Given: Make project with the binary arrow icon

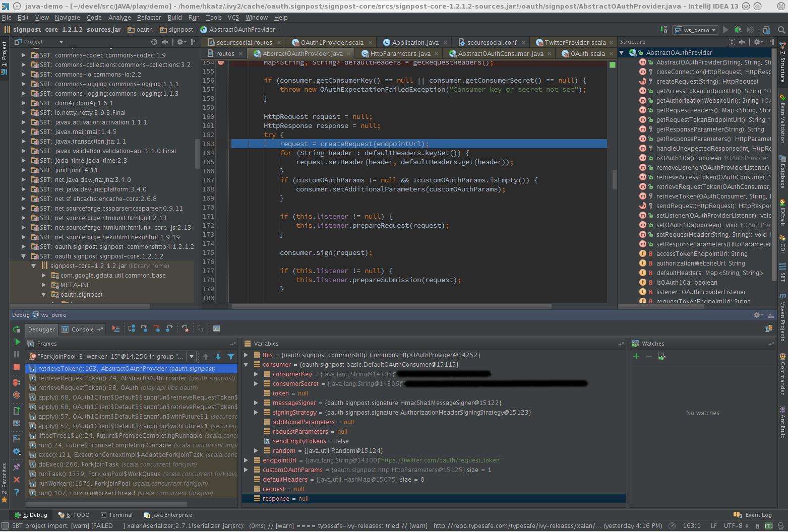Looking at the screenshot, I should pyautogui.click(x=664, y=30).
